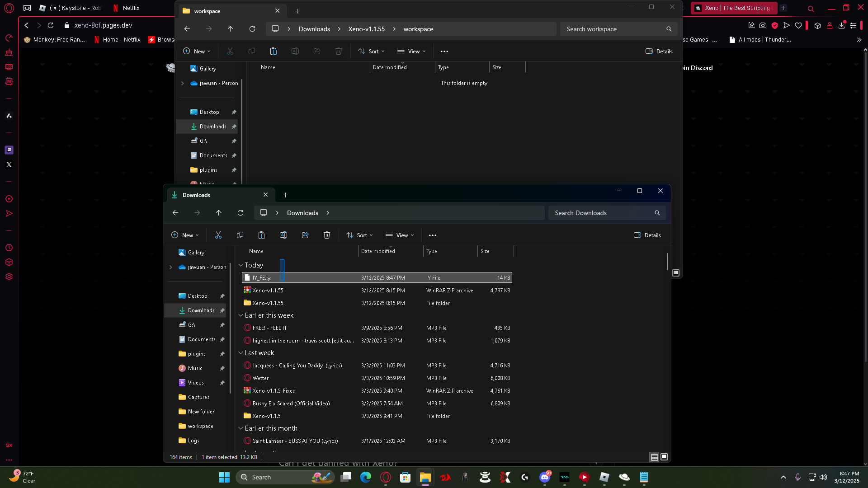The width and height of the screenshot is (868, 488).
Task: Click Paste icon in workspace window toolbar
Action: 274,52
